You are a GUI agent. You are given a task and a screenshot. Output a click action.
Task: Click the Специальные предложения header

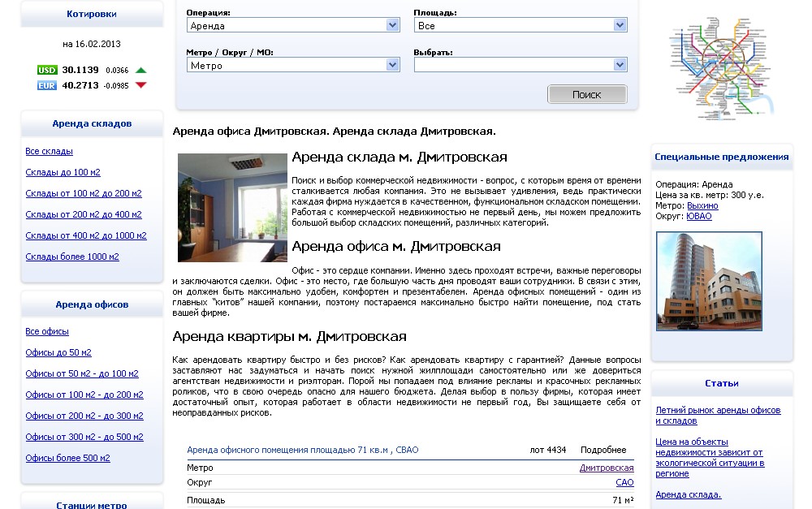tap(721, 157)
